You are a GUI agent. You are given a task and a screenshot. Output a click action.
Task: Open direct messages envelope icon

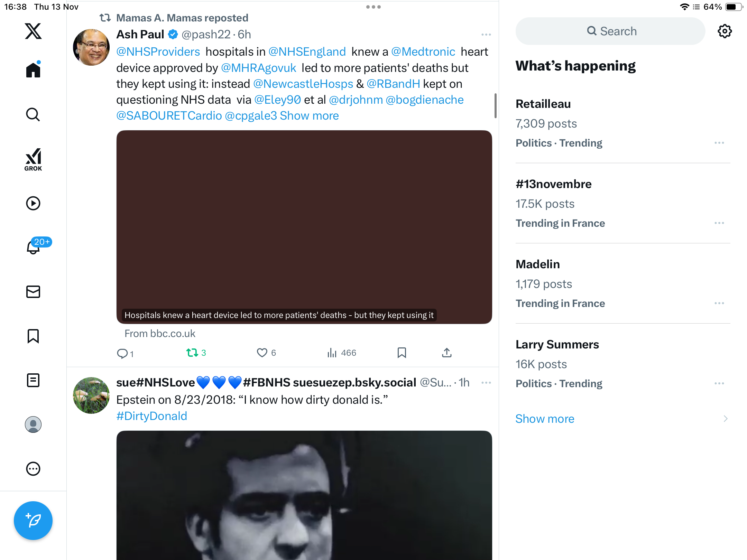click(33, 292)
